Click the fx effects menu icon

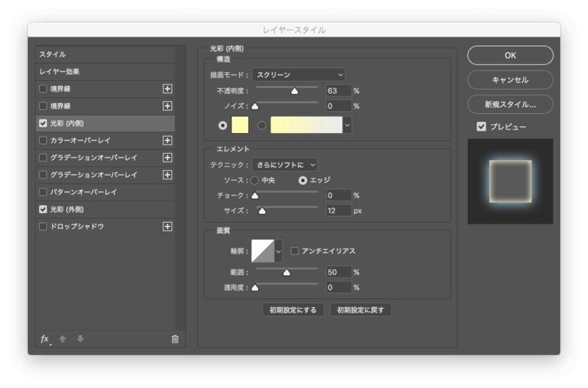45,339
